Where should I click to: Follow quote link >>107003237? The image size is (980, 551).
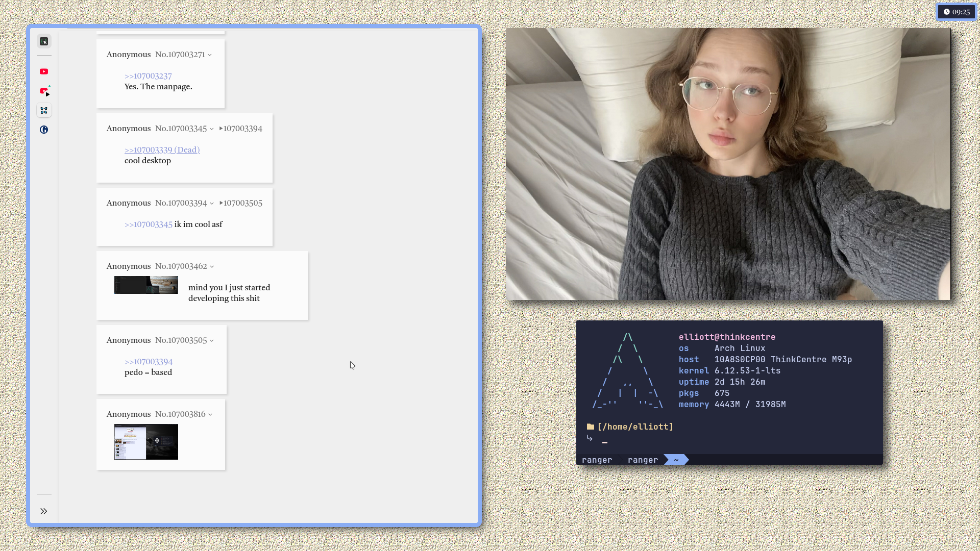coord(148,76)
